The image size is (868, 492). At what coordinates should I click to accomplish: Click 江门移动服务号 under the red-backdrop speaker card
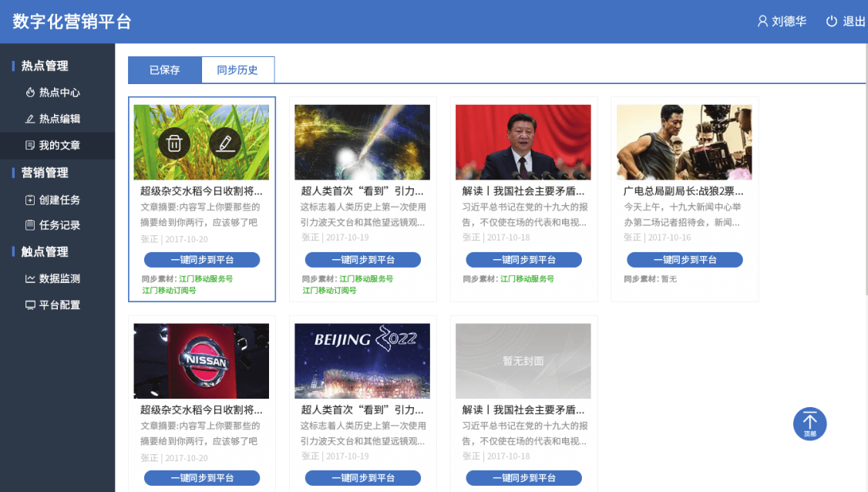[527, 279]
